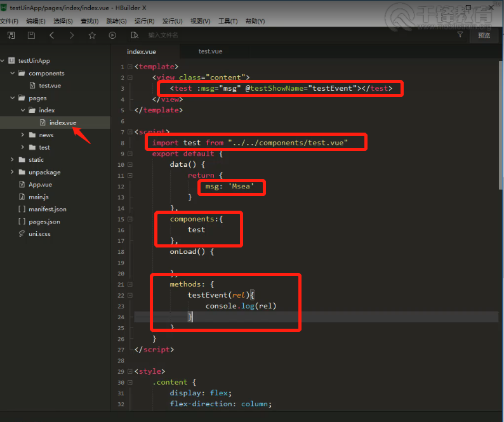The height and width of the screenshot is (422, 504).
Task: Open pages.json in the project tree
Action: click(44, 221)
